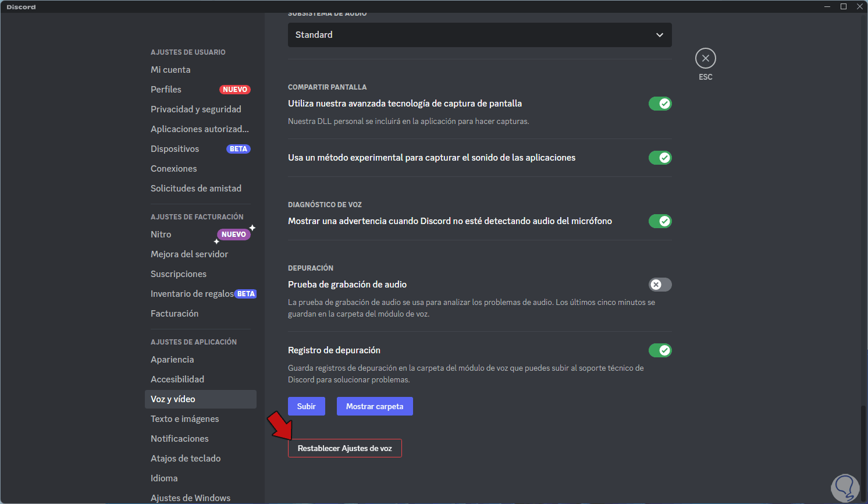Viewport: 868px width, 504px height.
Task: Click the BETA badge on Inventario de regalos
Action: [x=246, y=294]
